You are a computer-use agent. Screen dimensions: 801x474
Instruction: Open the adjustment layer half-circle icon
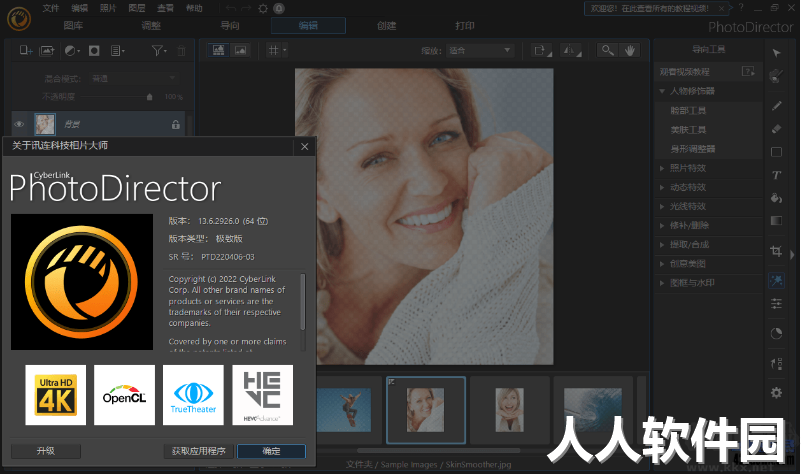click(72, 50)
